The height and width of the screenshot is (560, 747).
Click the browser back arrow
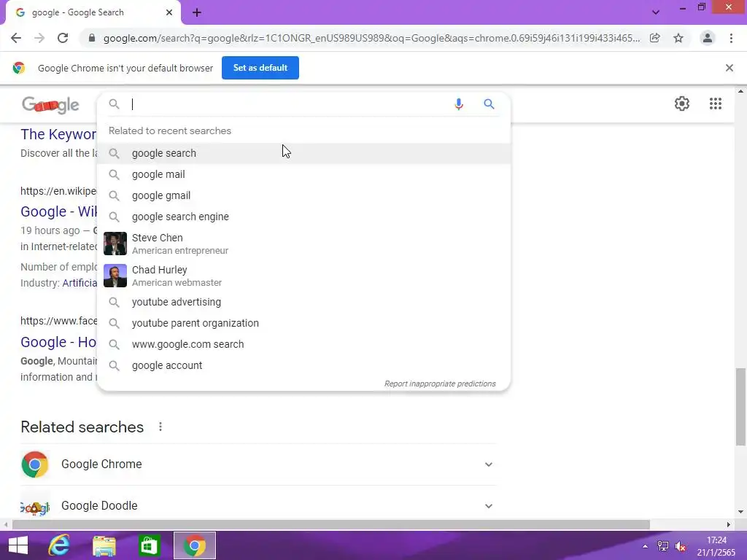coord(16,38)
